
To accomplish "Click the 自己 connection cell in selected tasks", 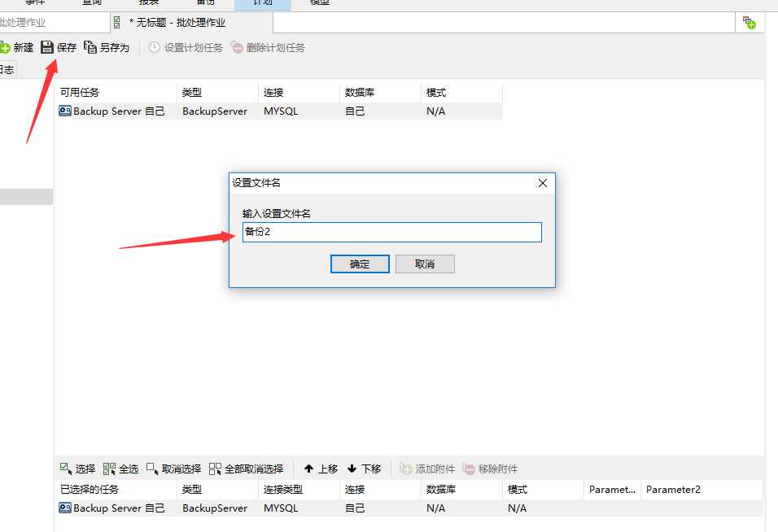I will [355, 508].
